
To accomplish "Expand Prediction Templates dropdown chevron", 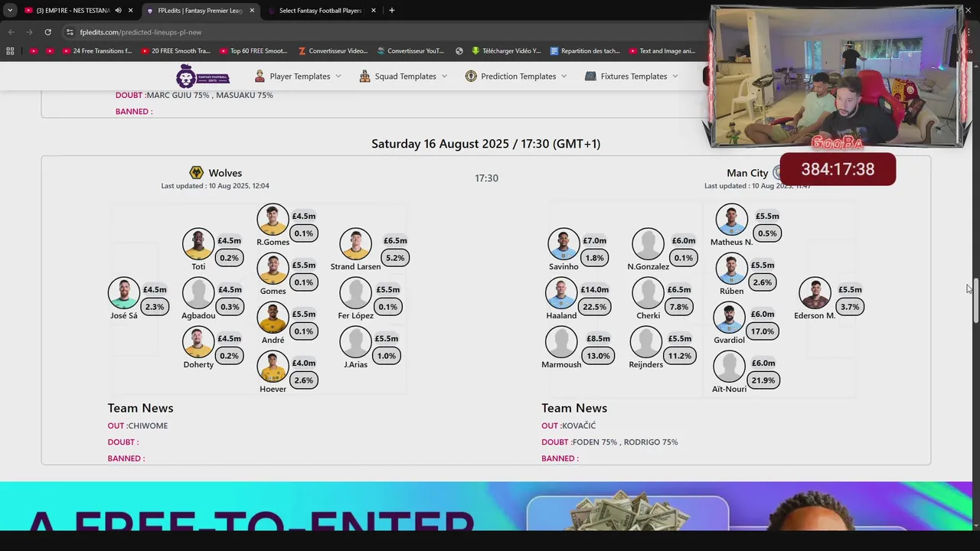I will (564, 77).
